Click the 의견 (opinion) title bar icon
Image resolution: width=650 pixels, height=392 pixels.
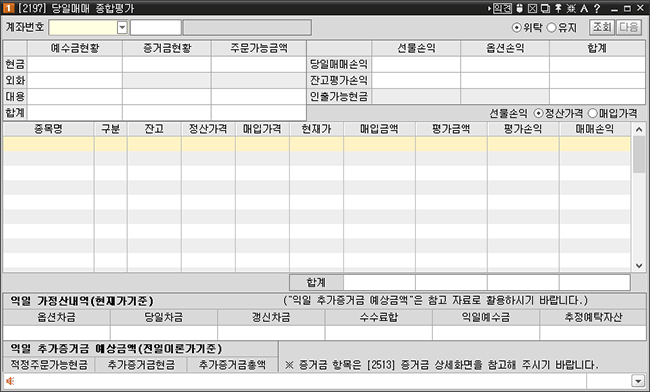coord(502,8)
